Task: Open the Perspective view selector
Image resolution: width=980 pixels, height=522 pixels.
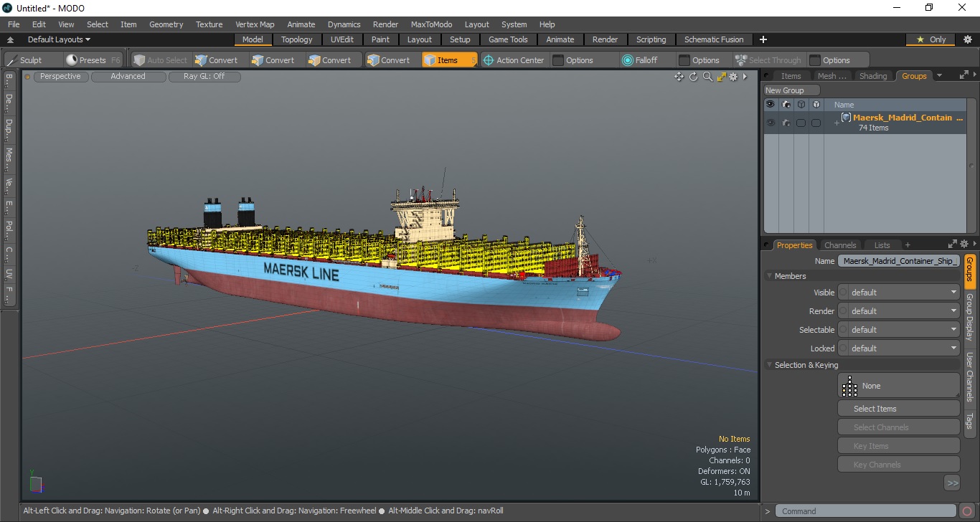Action: click(61, 76)
